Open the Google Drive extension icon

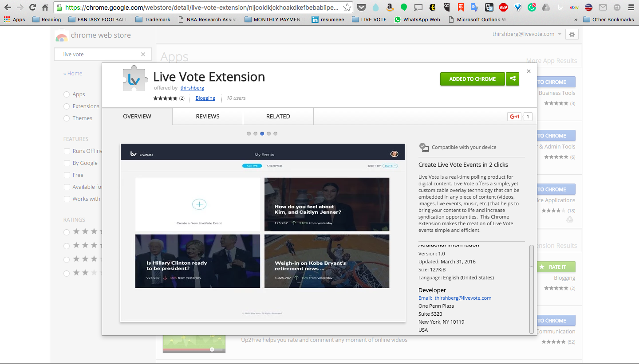(x=545, y=7)
